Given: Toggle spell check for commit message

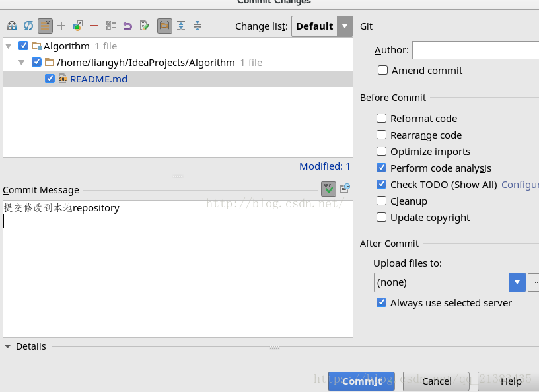Looking at the screenshot, I should (x=328, y=189).
